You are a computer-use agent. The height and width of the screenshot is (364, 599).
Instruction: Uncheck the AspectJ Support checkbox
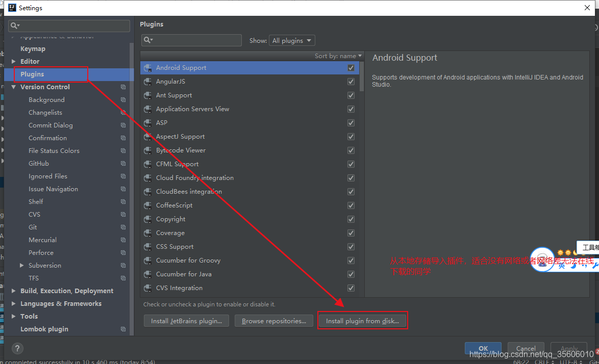tap(351, 137)
